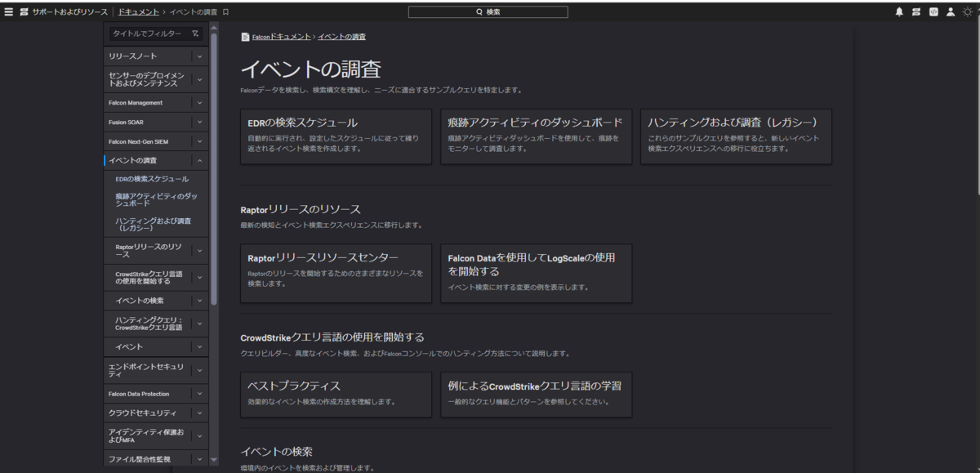This screenshot has height=473, width=980.
Task: Bookmark this page with the bookmark icon
Action: (x=225, y=12)
